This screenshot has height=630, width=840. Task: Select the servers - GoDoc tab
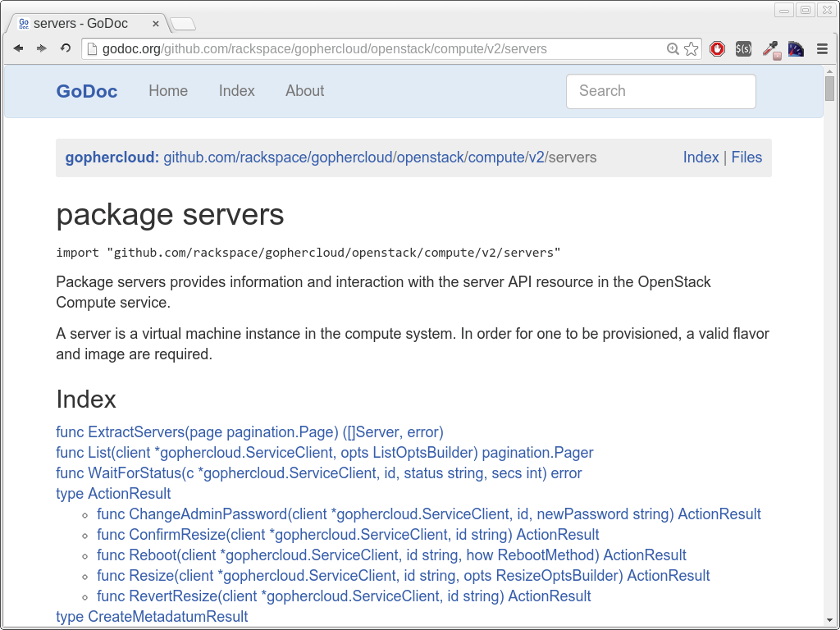click(89, 24)
